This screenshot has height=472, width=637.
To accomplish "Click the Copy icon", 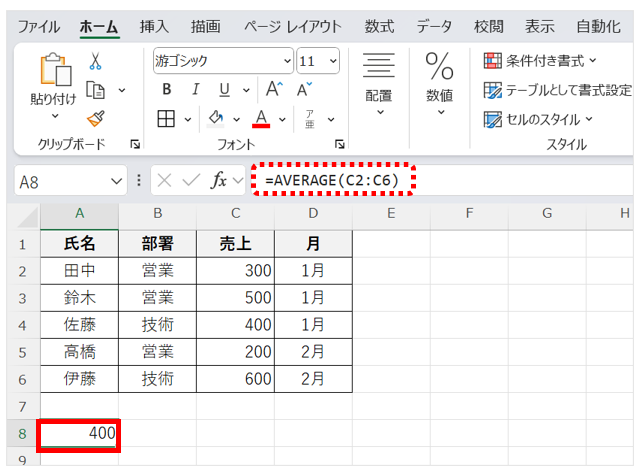I will click(x=96, y=90).
